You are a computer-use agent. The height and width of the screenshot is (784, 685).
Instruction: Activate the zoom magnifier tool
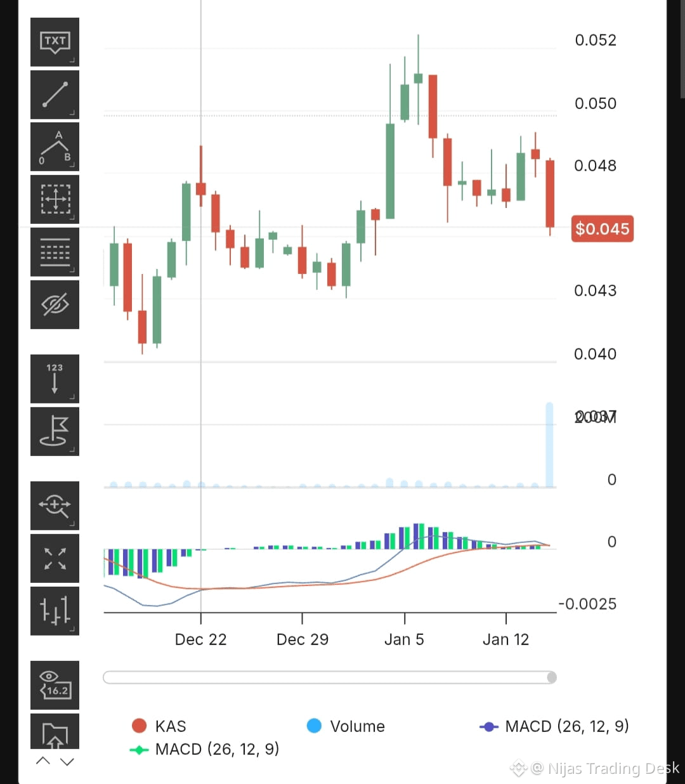click(x=55, y=506)
